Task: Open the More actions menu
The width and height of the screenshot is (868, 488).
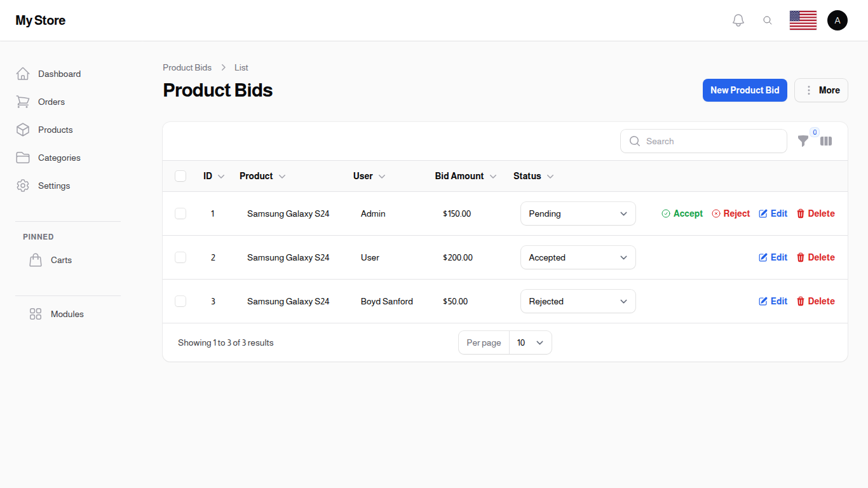Action: point(821,90)
